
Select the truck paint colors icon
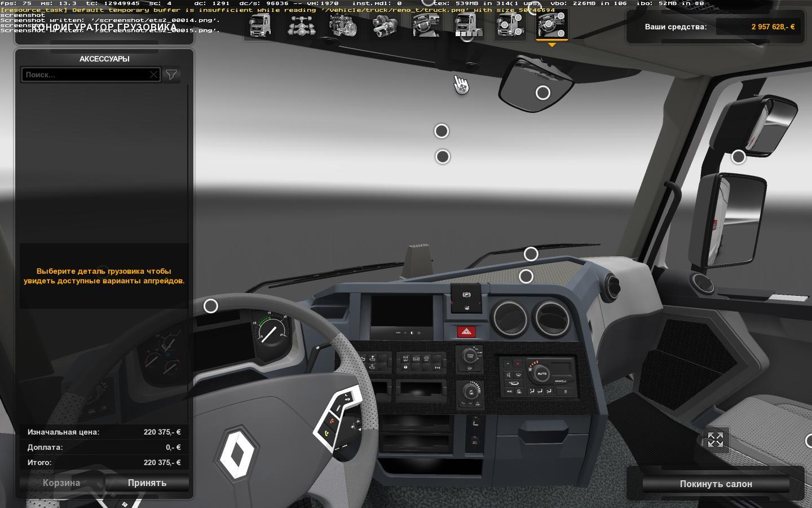tap(468, 26)
